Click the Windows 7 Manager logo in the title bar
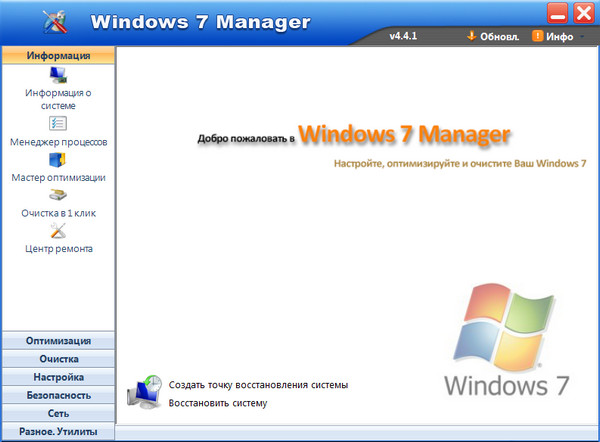 [55, 21]
